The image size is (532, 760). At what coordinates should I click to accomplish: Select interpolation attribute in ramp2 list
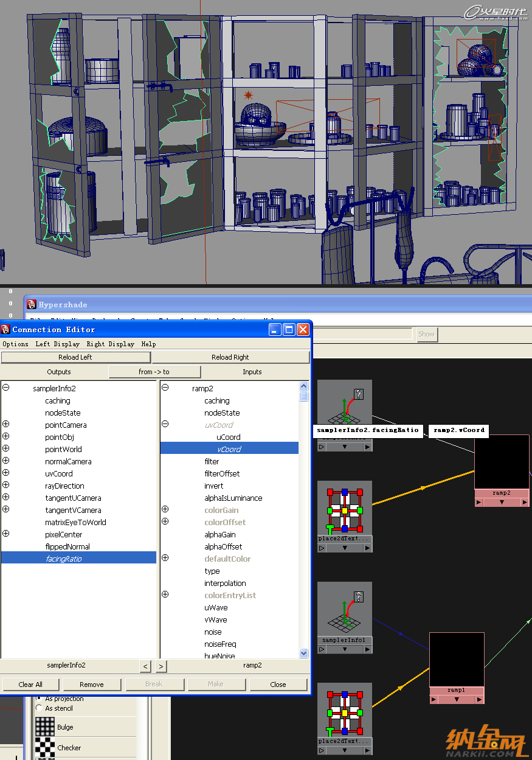(225, 583)
